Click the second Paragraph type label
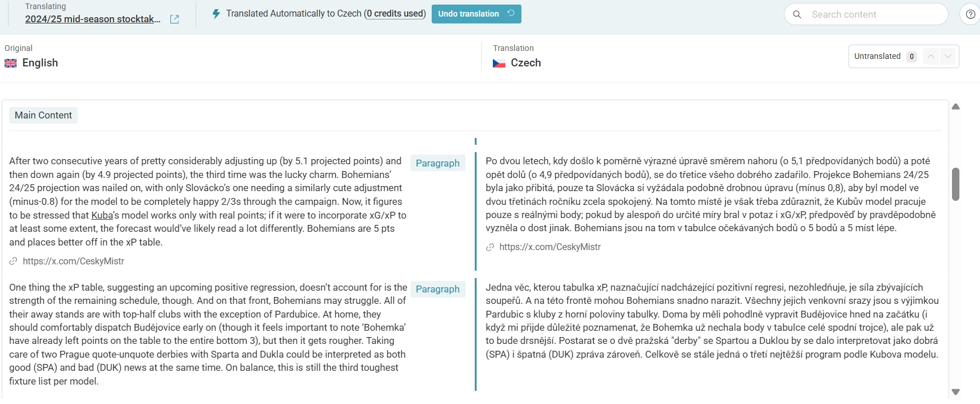 pyautogui.click(x=437, y=289)
